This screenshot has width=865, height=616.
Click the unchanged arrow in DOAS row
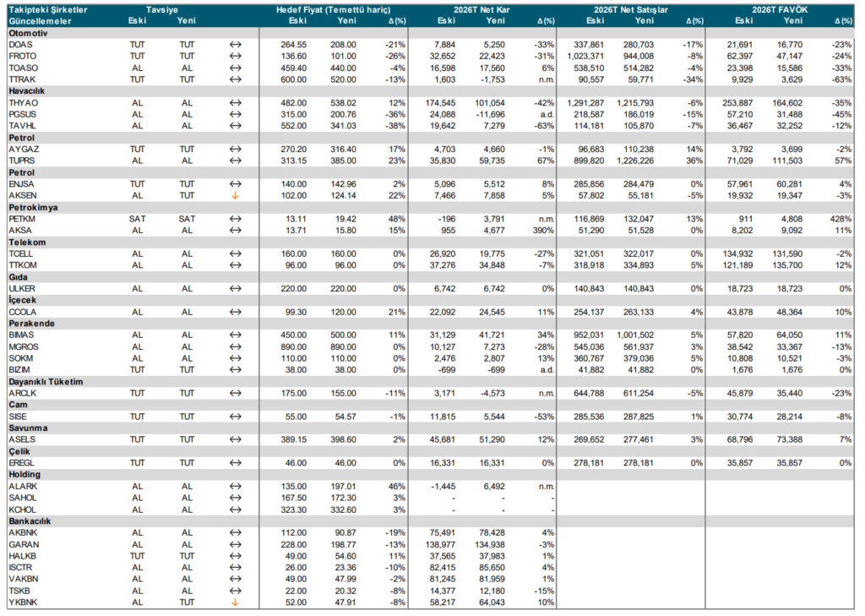point(236,45)
